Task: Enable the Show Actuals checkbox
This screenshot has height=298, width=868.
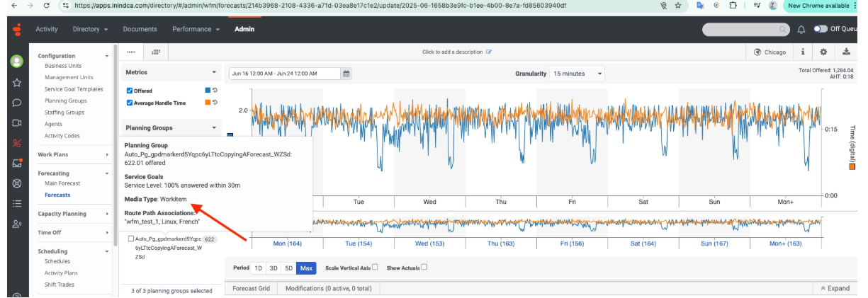Action: point(424,268)
